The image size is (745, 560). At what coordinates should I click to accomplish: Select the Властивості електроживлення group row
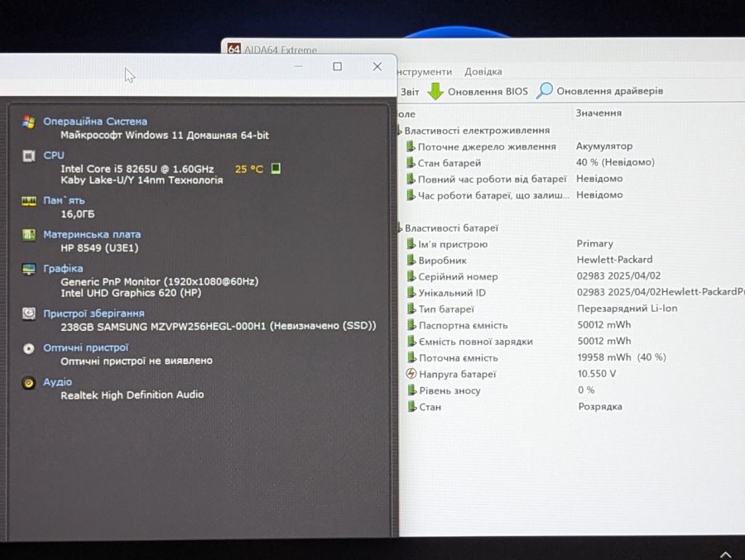tap(477, 130)
